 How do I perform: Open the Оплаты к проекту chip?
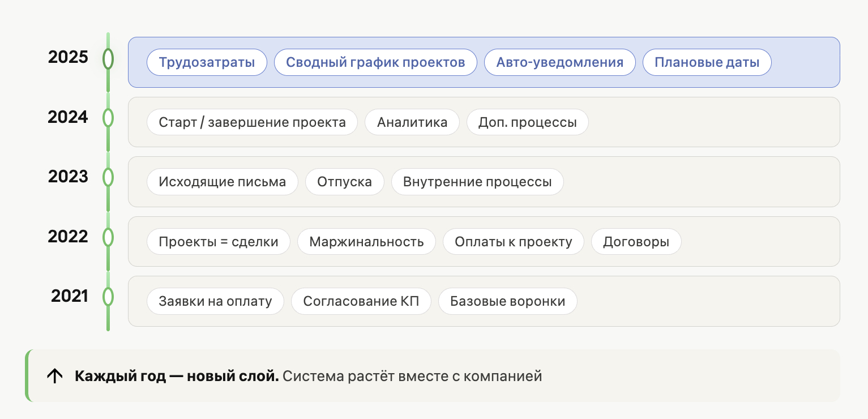(514, 242)
